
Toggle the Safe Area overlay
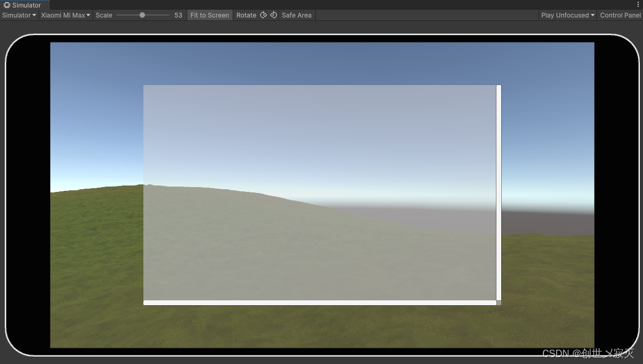point(296,15)
